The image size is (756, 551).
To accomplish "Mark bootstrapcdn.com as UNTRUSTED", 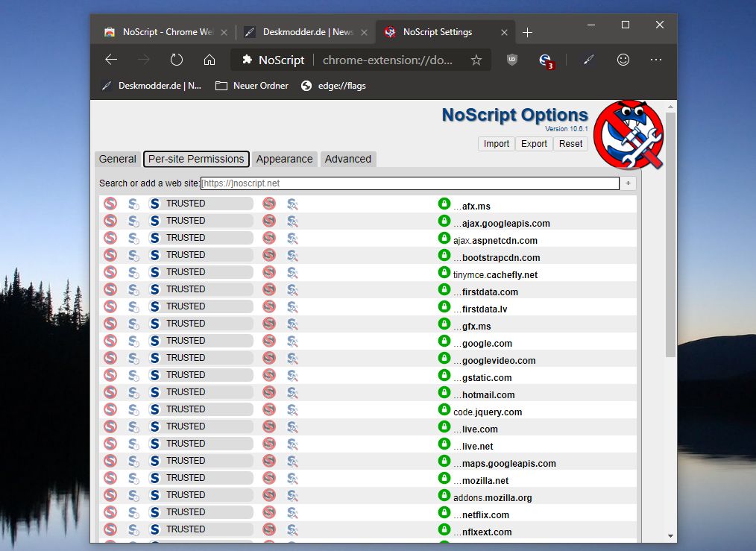I will (269, 255).
